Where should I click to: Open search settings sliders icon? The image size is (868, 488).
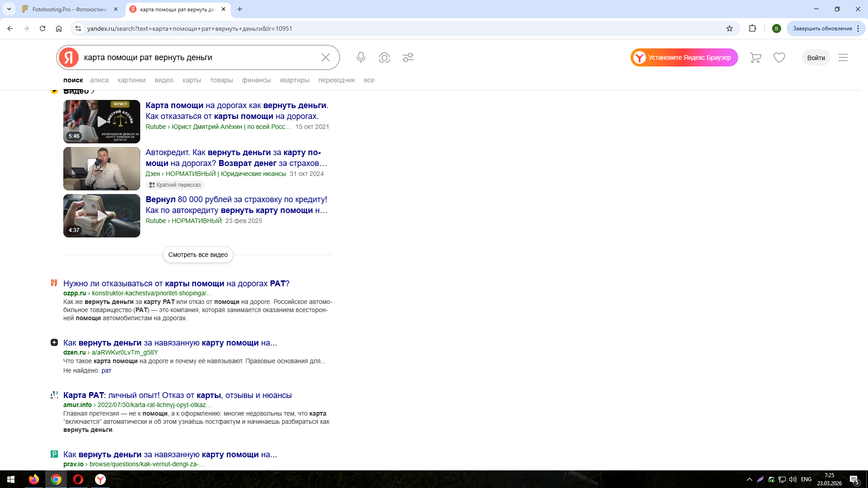point(408,57)
